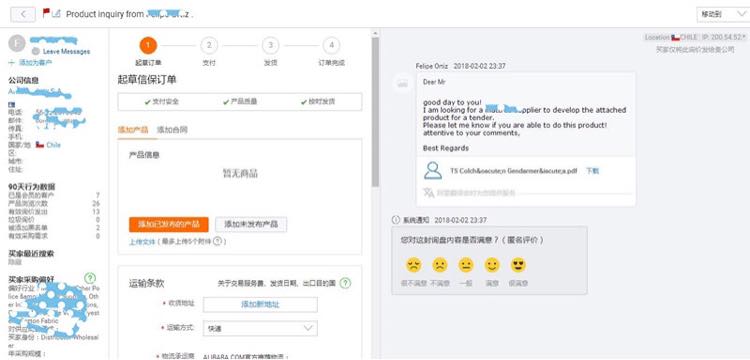Viewport: 750px width, 360px height.
Task: Select step 3 发货 circle
Action: pyautogui.click(x=270, y=45)
